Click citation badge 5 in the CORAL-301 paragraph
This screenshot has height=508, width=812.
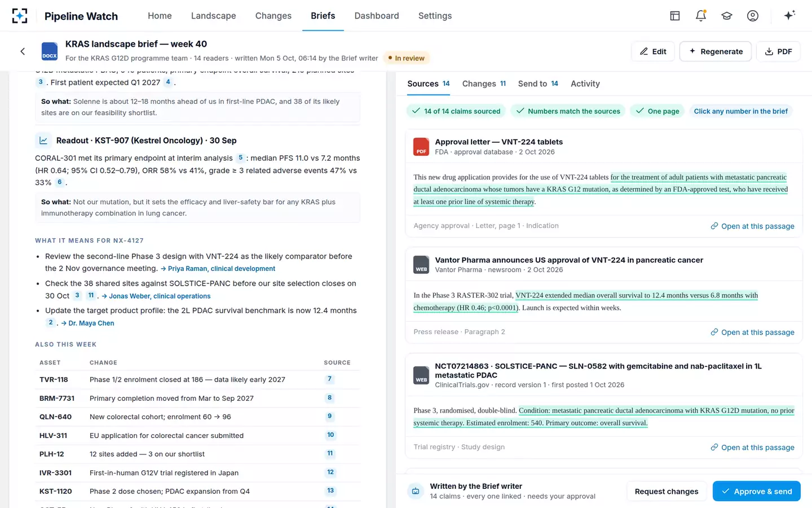click(x=240, y=158)
